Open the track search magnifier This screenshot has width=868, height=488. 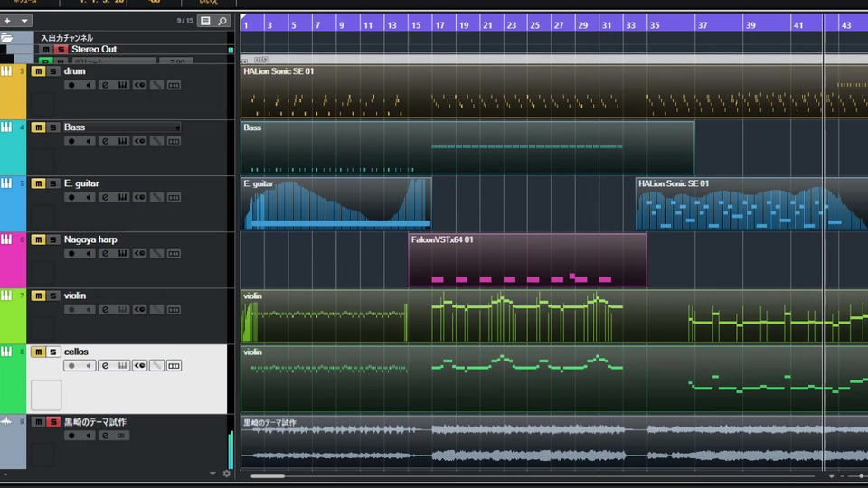pyautogui.click(x=222, y=21)
